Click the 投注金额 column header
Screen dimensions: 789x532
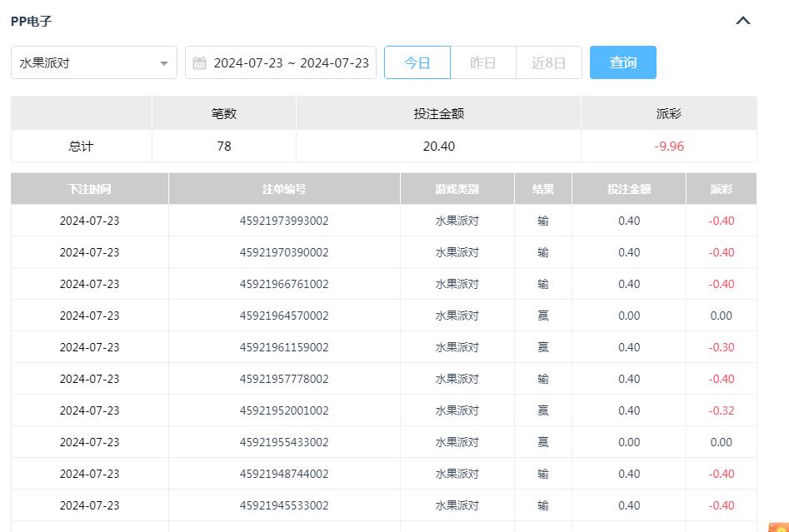tap(629, 189)
